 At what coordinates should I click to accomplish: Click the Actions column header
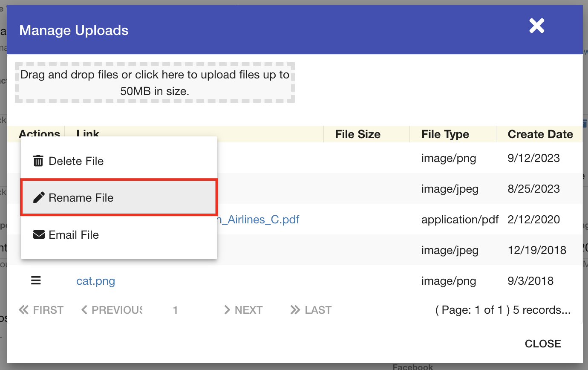coord(39,133)
